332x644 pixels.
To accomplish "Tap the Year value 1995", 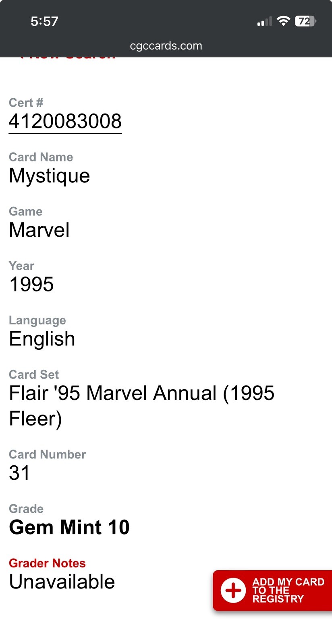I will [x=31, y=285].
